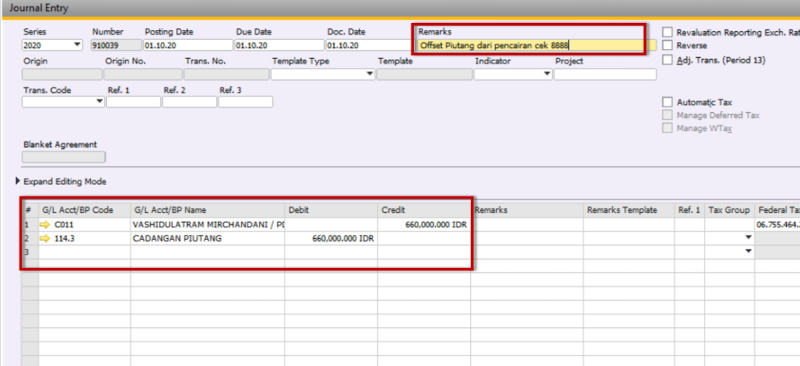Click the VASHIDULATRAM MIRCHANDANI name cell
Screen dimensions: 800x366
pyautogui.click(x=208, y=224)
